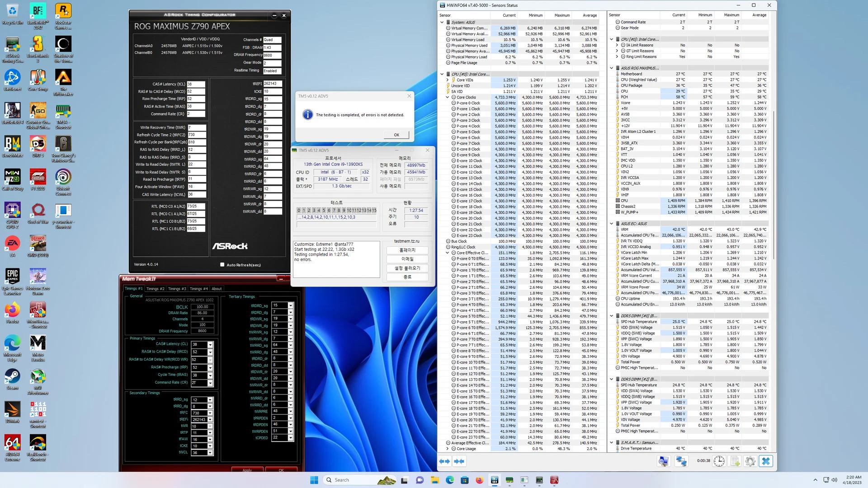The image size is (868, 488).
Task: Open Command Rate (CR) dropdown in MemTweakIt
Action: coord(210,383)
